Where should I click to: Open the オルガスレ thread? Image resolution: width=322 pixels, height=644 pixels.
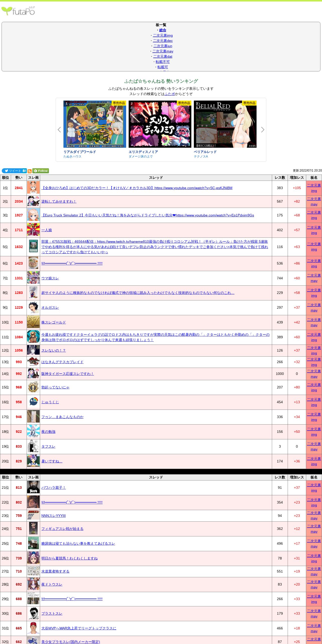coord(50,307)
